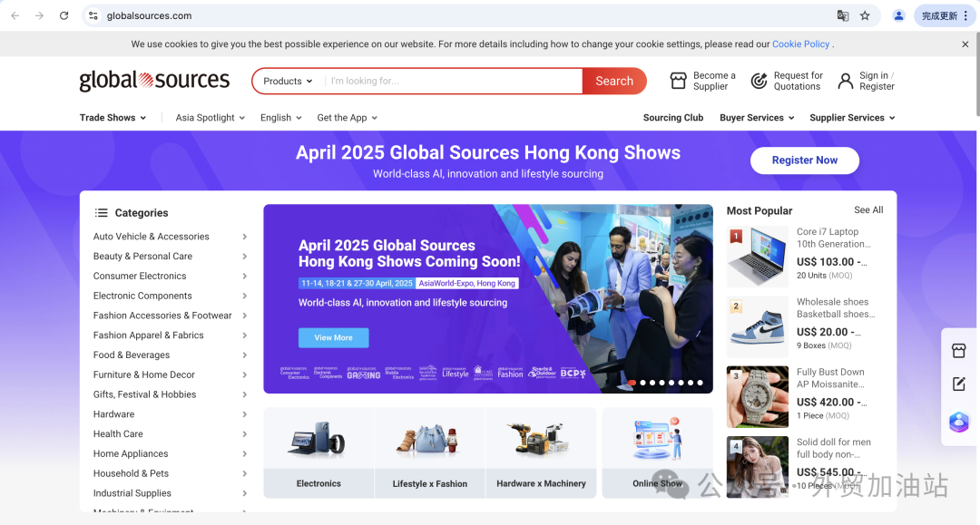Expand Auto Vehicle & Accessories chevron
This screenshot has height=525, width=980.
[x=244, y=237]
